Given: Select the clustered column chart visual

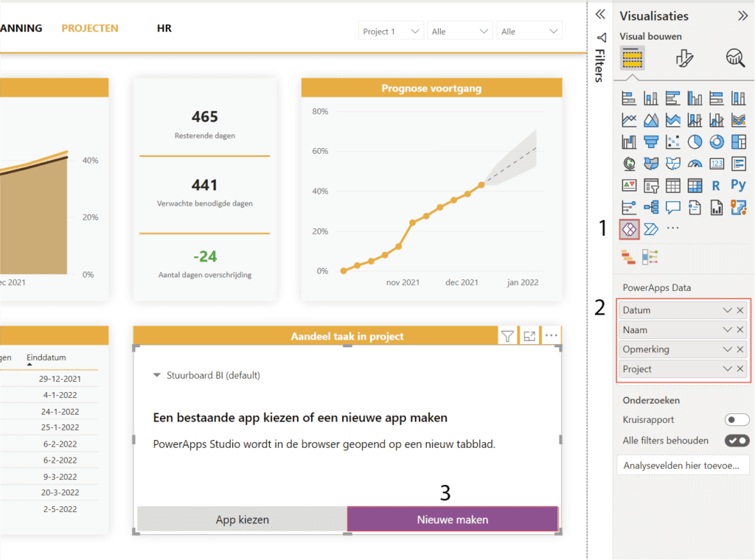Looking at the screenshot, I should coord(695,98).
